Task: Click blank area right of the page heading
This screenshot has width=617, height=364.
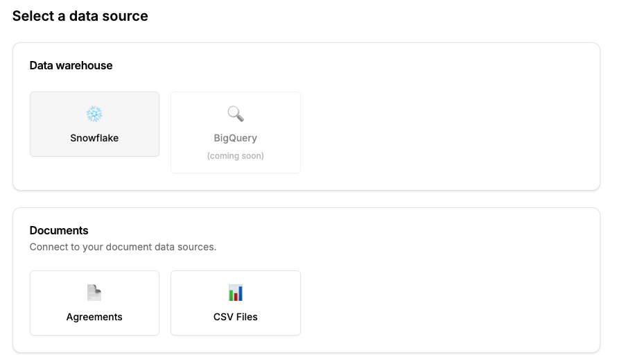Action: tap(381, 16)
